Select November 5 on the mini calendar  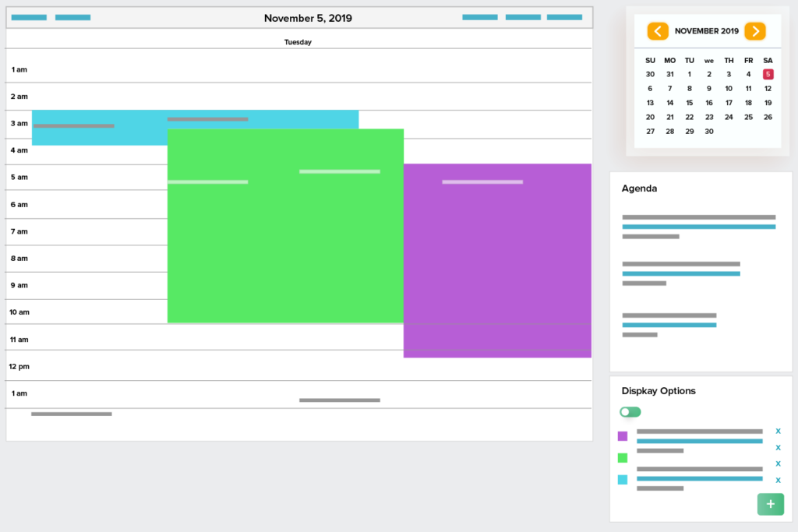click(768, 73)
